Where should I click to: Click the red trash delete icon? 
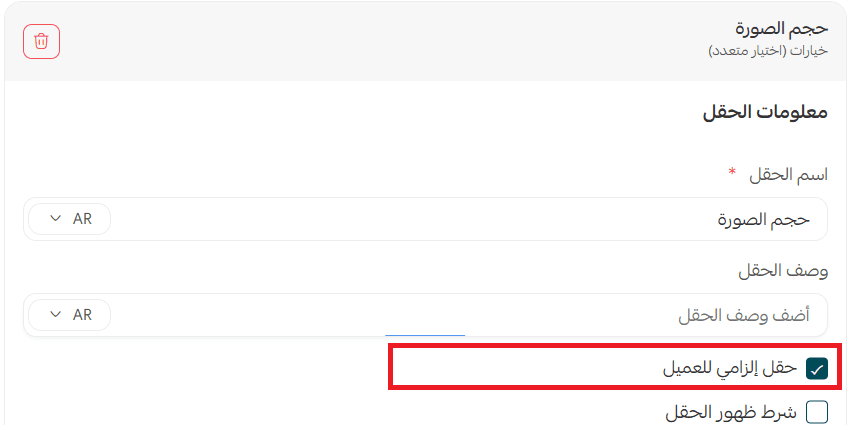(41, 41)
